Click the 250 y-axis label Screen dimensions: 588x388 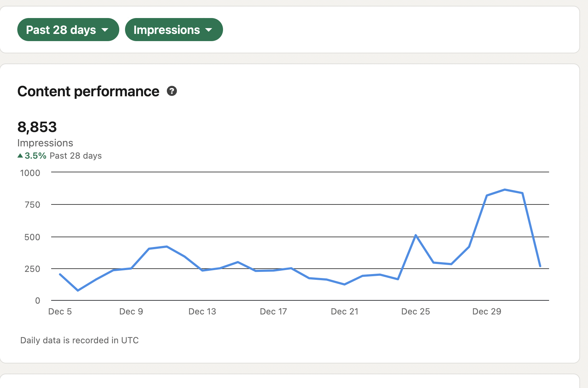tap(32, 269)
